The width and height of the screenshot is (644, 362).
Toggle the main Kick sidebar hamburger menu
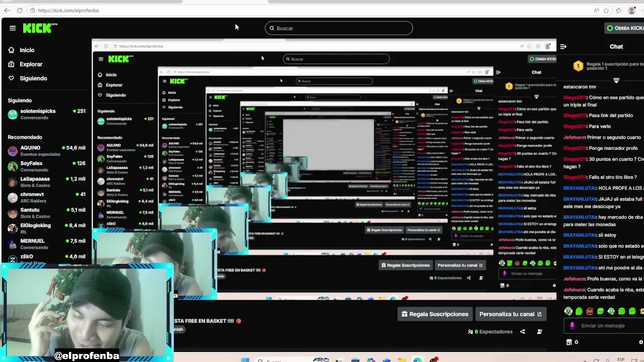[x=13, y=28]
